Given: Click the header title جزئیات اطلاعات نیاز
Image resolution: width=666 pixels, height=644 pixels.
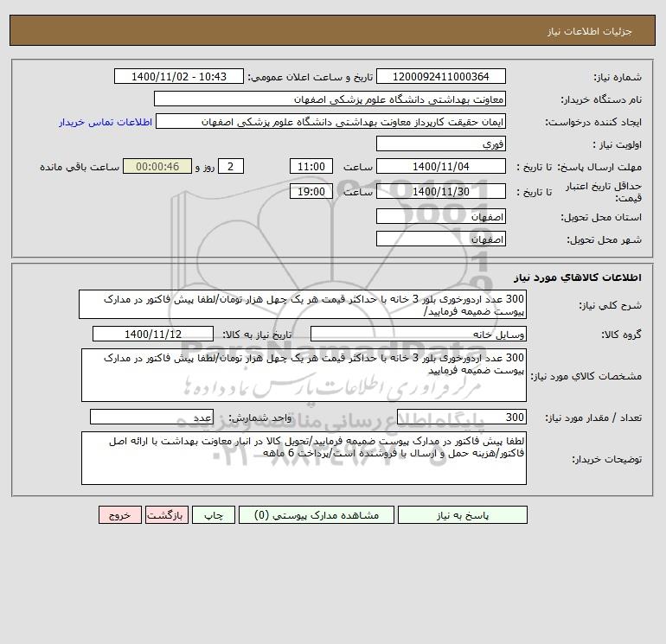Looking at the screenshot, I should [590, 31].
